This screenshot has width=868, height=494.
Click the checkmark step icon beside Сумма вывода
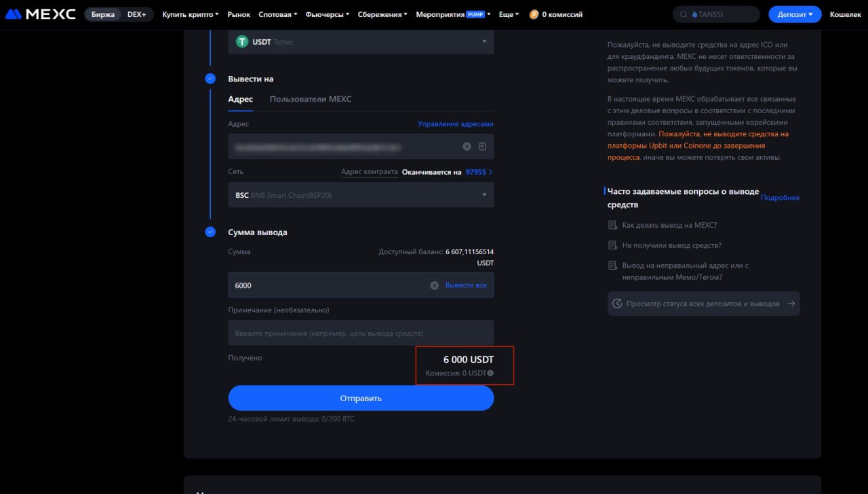click(x=210, y=232)
